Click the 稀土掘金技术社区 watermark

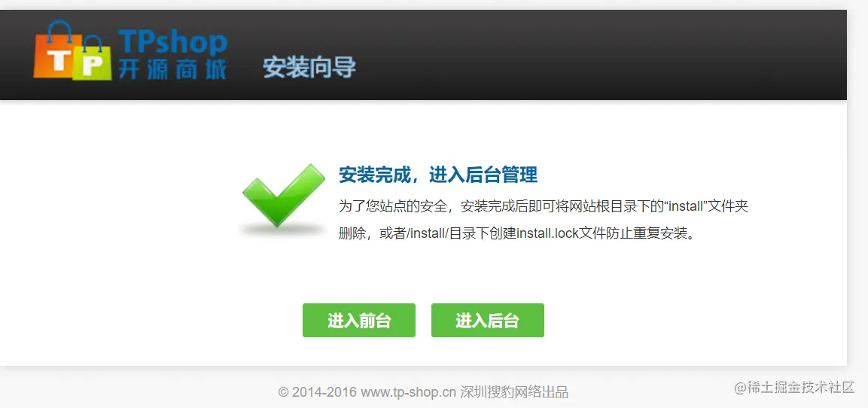coord(795,388)
